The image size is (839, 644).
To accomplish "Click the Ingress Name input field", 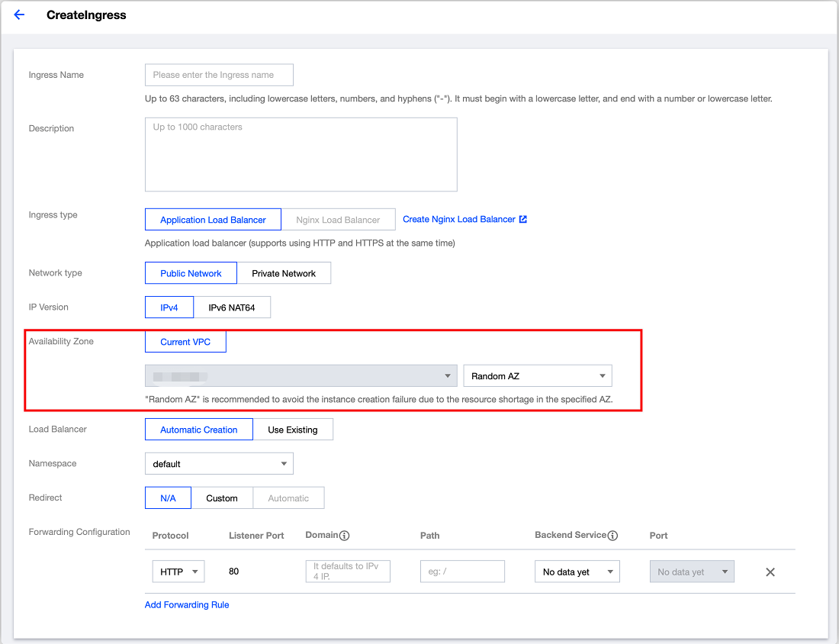I will [x=219, y=75].
